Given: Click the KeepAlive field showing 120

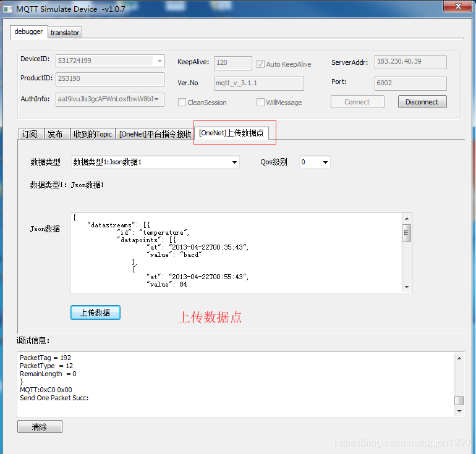Looking at the screenshot, I should click(232, 63).
